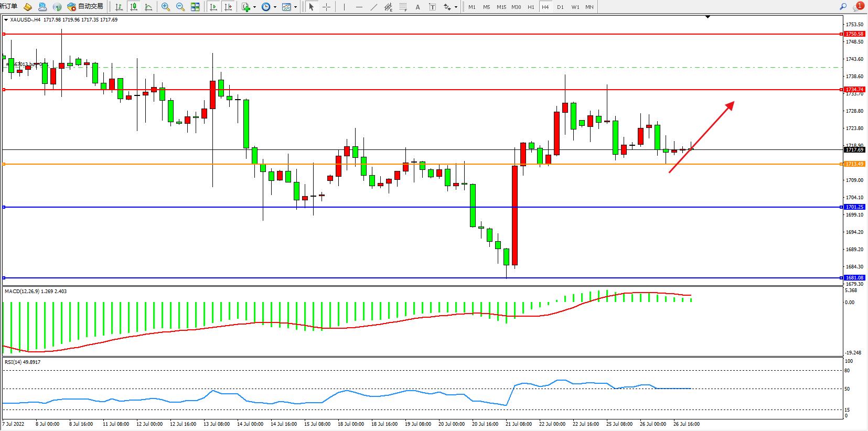Switch to the H1 timeframe
Image resolution: width=868 pixels, height=431 pixels.
click(531, 7)
